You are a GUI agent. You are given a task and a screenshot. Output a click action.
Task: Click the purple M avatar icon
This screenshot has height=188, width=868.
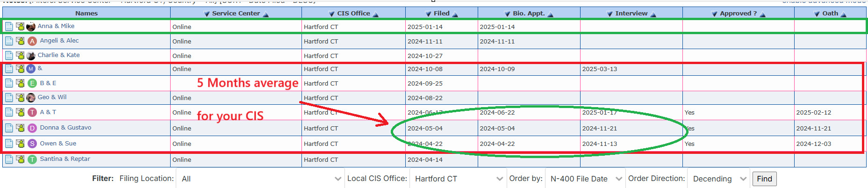click(x=31, y=69)
